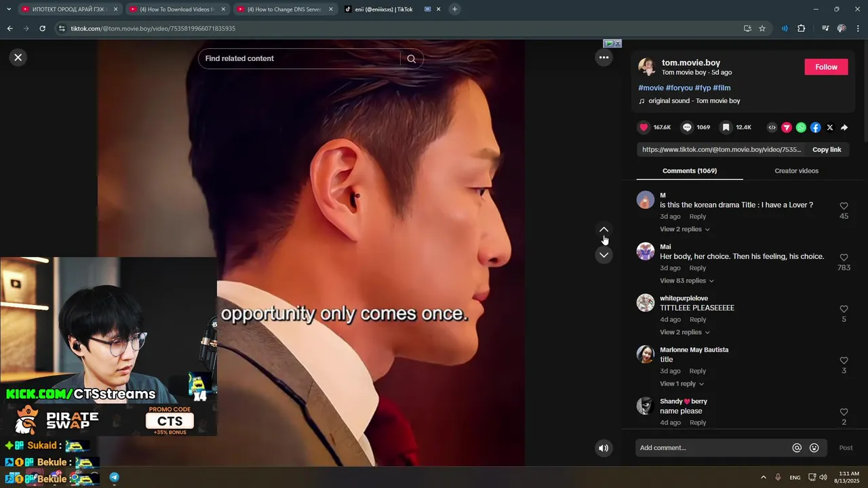Click the embed code icon
The width and height of the screenshot is (868, 488).
click(x=772, y=127)
